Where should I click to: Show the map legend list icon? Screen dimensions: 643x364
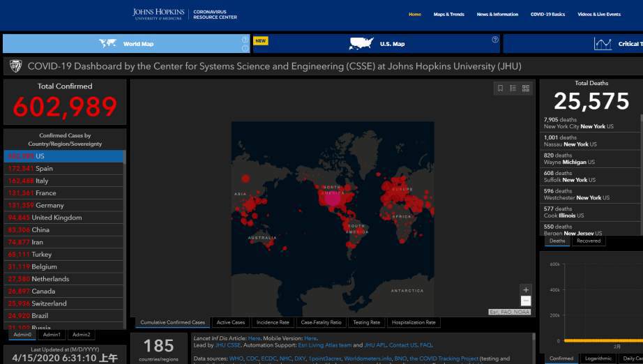[x=513, y=88]
